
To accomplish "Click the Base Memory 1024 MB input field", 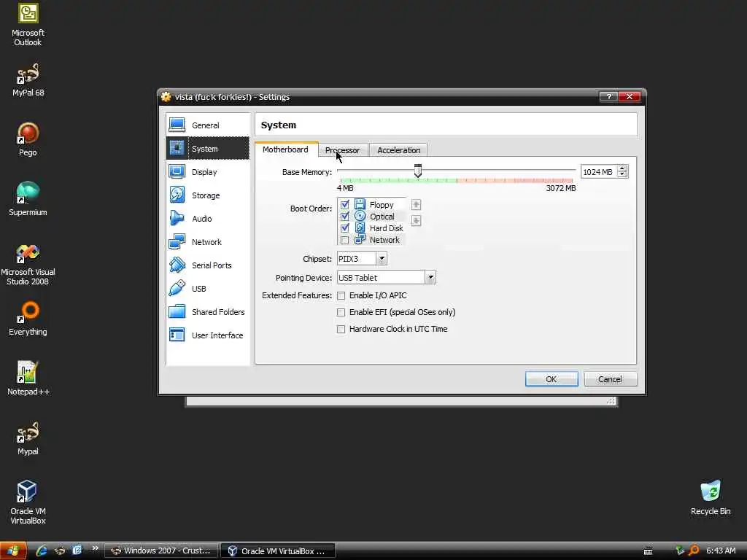I will coord(598,172).
